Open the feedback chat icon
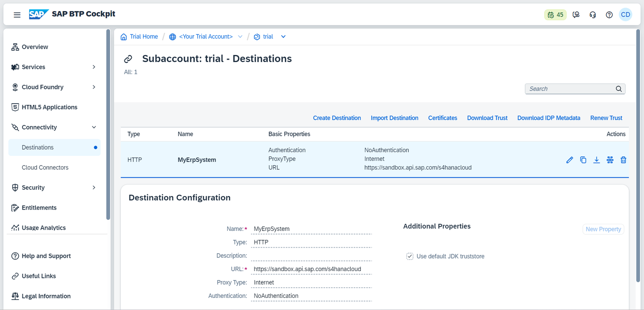Image resolution: width=644 pixels, height=310 pixels. (x=576, y=15)
